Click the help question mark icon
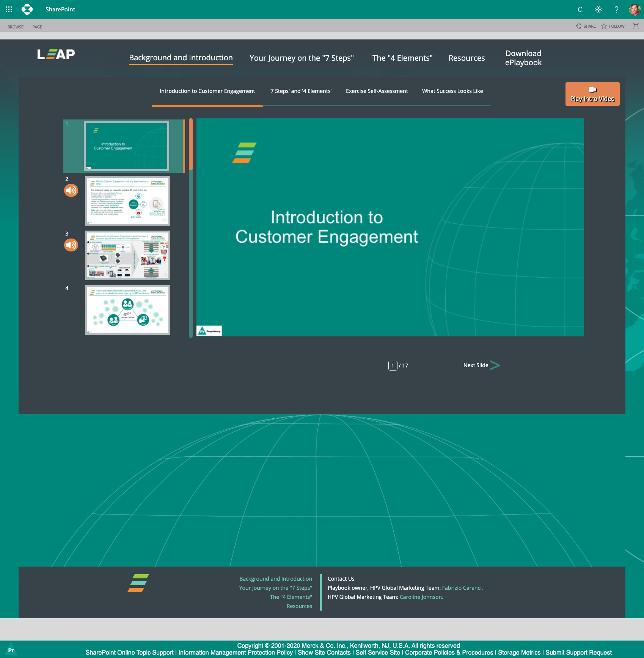 (x=616, y=9)
